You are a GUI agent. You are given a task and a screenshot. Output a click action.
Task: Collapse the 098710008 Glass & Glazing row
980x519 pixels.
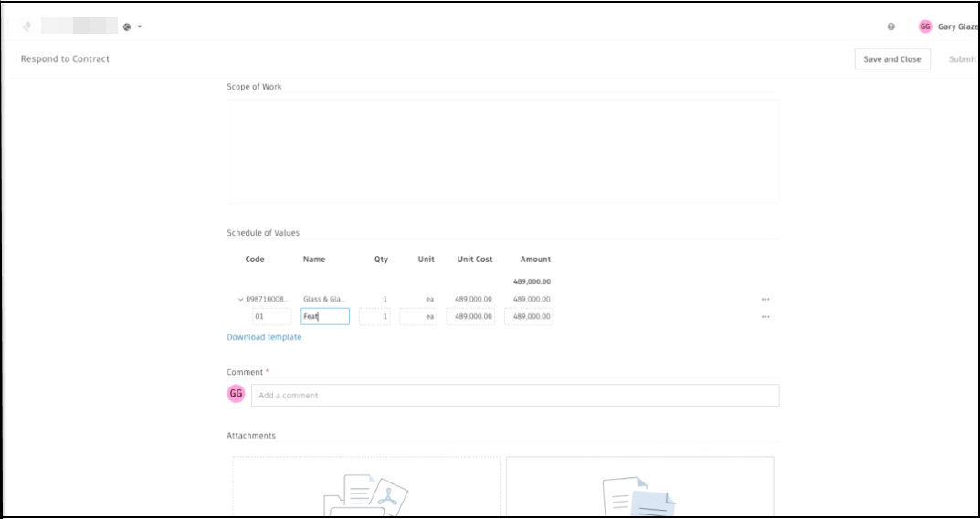[x=240, y=300]
